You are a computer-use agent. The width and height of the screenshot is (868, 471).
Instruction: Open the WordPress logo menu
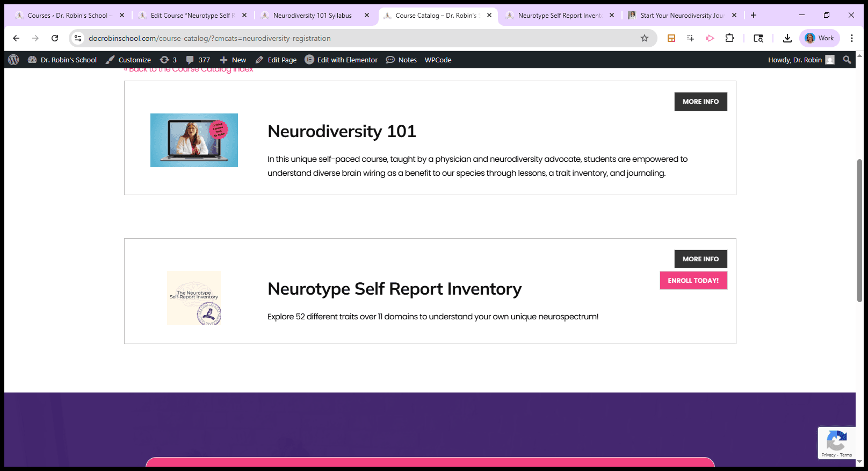click(x=13, y=60)
